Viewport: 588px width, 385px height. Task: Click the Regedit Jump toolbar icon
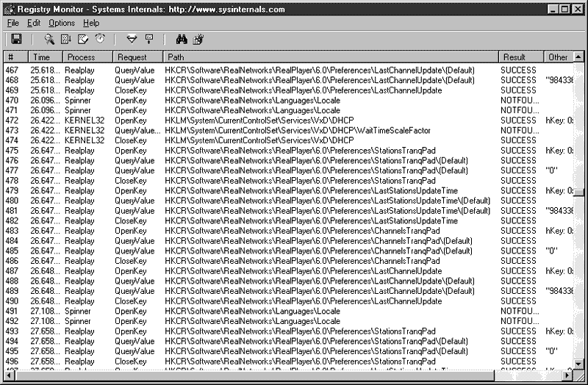198,39
